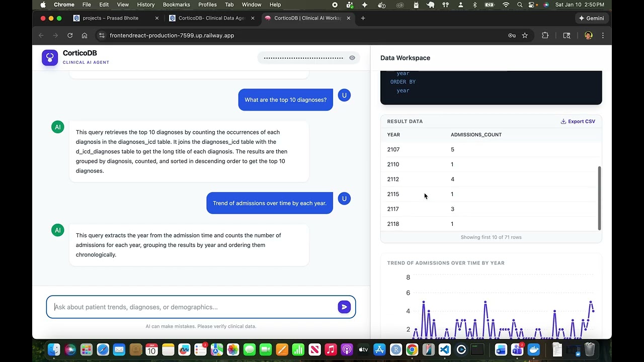Click the Result Data table scrollbar
The width and height of the screenshot is (644, 362).
(599, 198)
